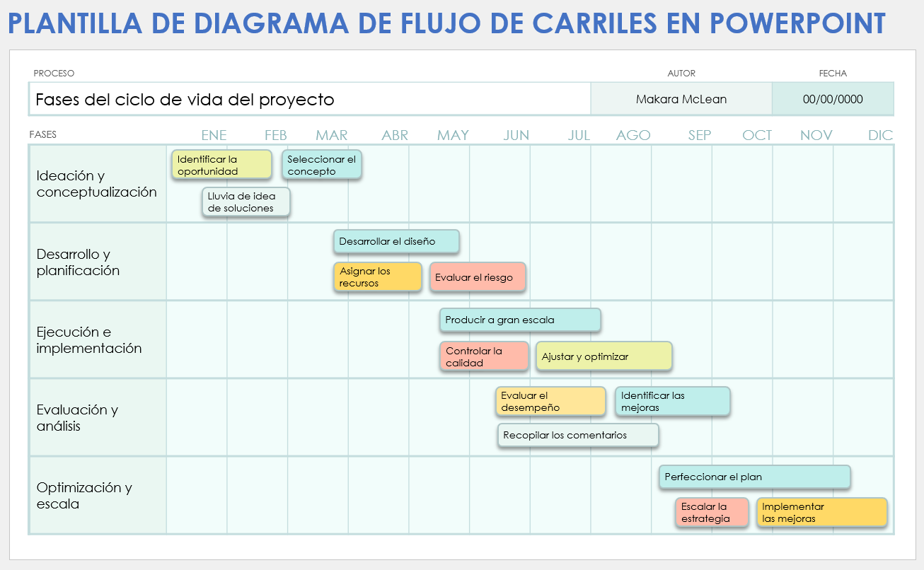Click the 'Asignar los recursos' orange box

click(378, 277)
